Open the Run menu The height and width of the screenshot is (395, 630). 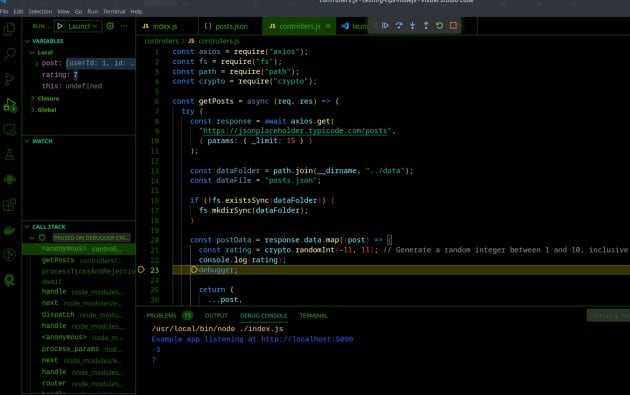92,12
